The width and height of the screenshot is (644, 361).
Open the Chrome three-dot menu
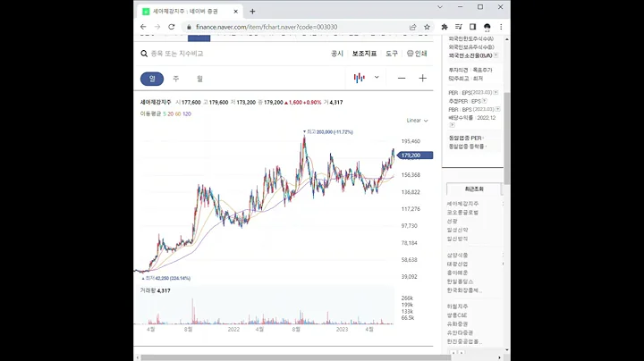tap(501, 27)
